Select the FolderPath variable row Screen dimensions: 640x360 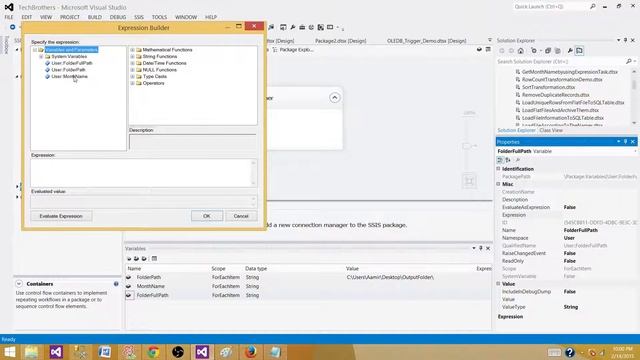tap(308, 277)
